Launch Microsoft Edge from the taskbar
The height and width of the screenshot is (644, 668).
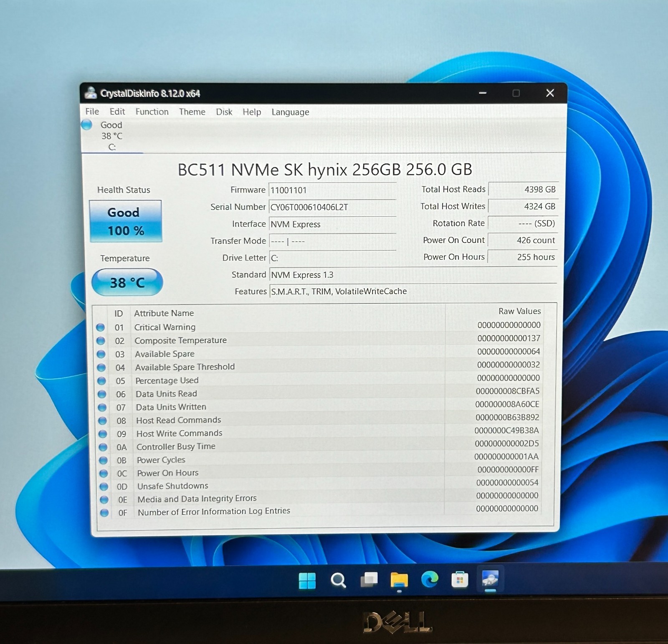pyautogui.click(x=430, y=579)
